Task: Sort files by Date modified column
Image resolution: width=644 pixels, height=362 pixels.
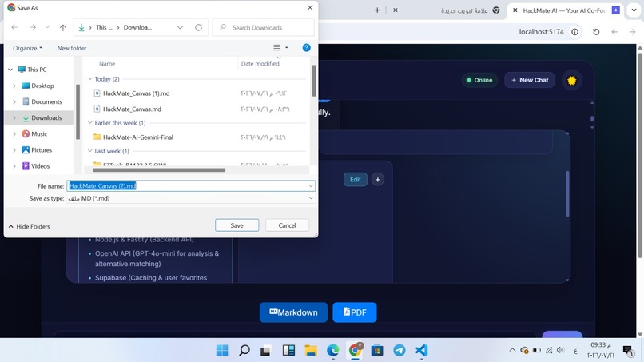Action: (x=260, y=64)
